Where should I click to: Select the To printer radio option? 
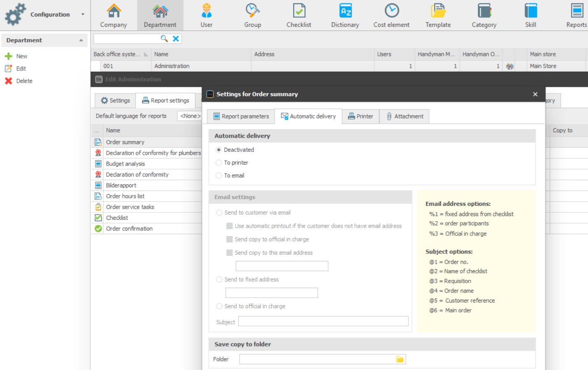(219, 163)
